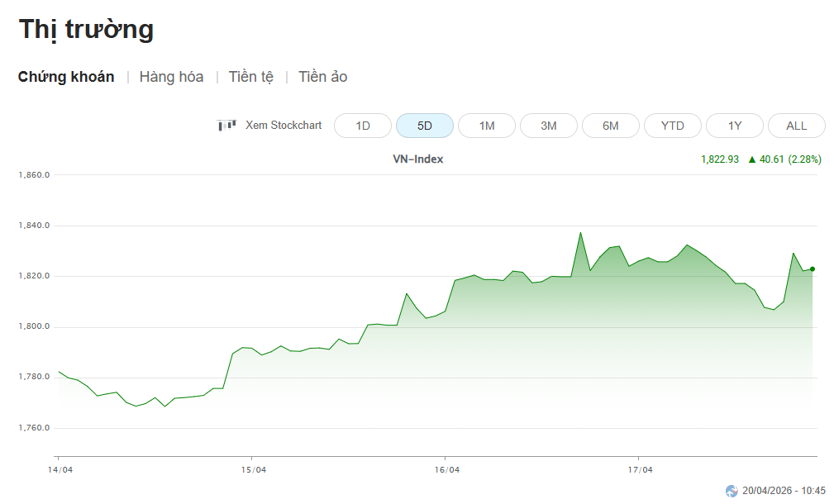The image size is (834, 504).
Task: Switch chart to 1M range
Action: [487, 126]
